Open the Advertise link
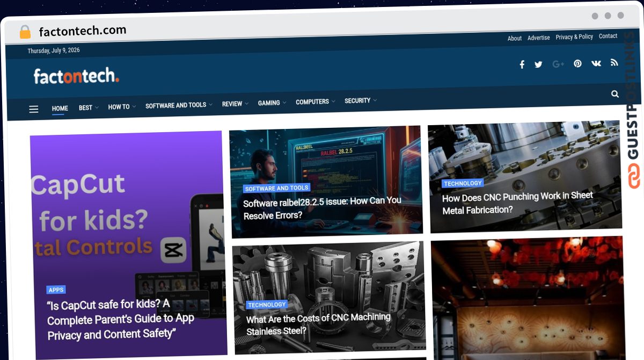Screen dimensions: 644x360 point(539,38)
